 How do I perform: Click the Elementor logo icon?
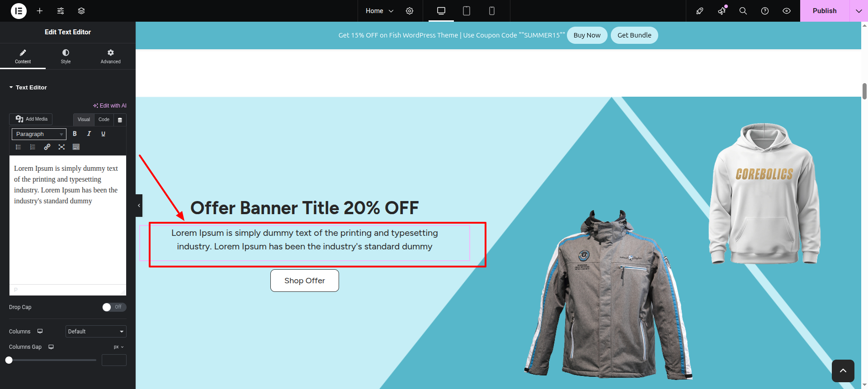click(x=19, y=11)
